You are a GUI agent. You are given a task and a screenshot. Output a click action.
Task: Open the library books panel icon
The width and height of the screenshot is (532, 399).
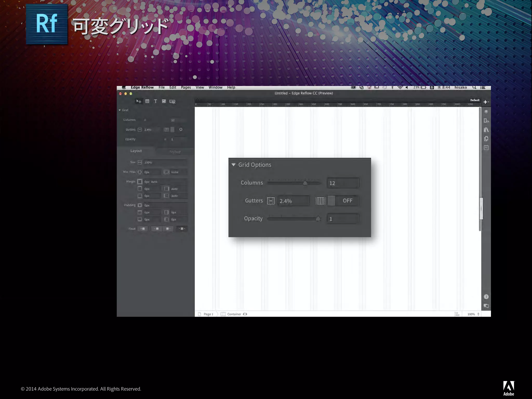tap(486, 130)
